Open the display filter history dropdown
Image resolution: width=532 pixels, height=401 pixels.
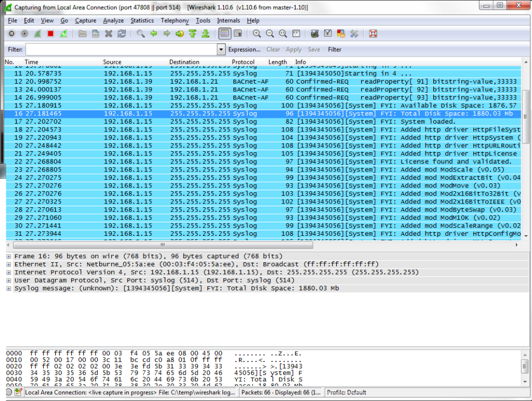[x=221, y=49]
